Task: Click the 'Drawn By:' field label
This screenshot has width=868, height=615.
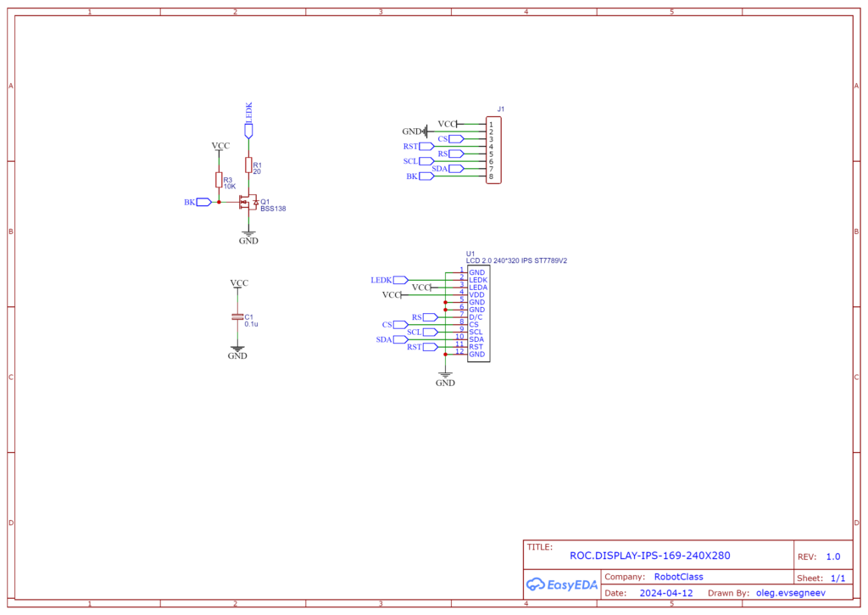Action: pos(728,593)
